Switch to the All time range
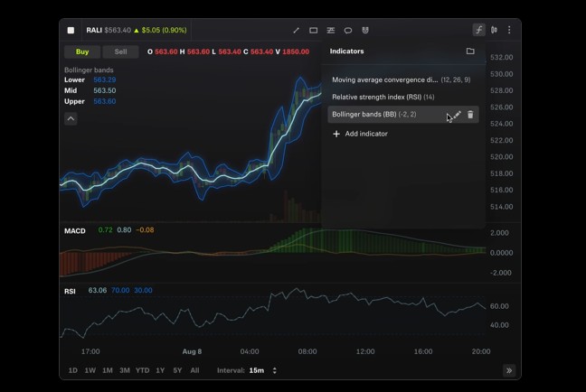Screen dimensions: 586x392 [x=194, y=370]
